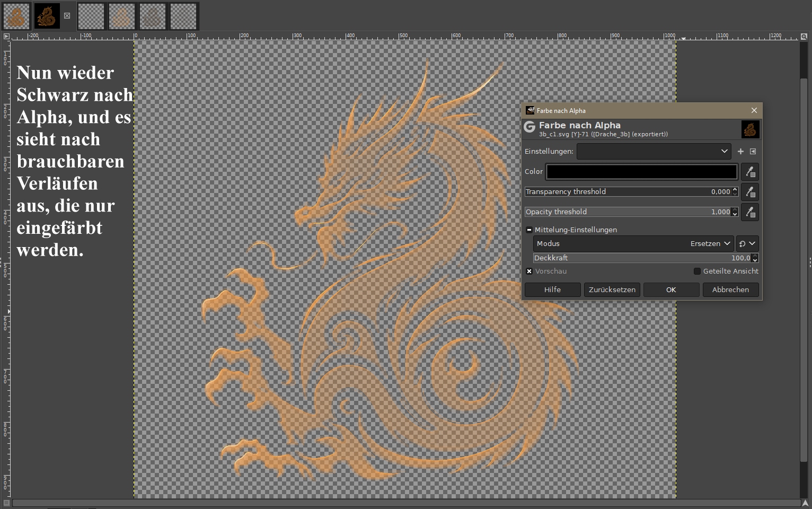The image size is (812, 509).
Task: Pick Transparency threshold from image with eyedropper
Action: tap(750, 192)
